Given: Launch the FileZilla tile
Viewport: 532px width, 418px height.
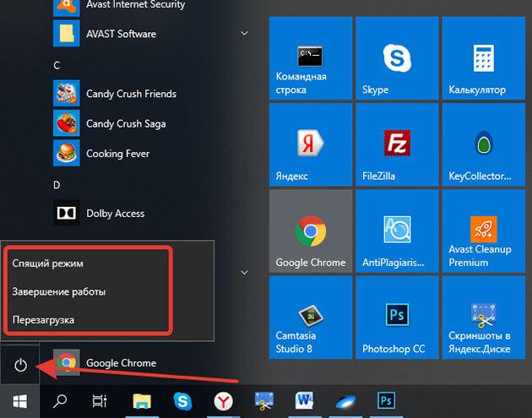Looking at the screenshot, I should click(397, 145).
